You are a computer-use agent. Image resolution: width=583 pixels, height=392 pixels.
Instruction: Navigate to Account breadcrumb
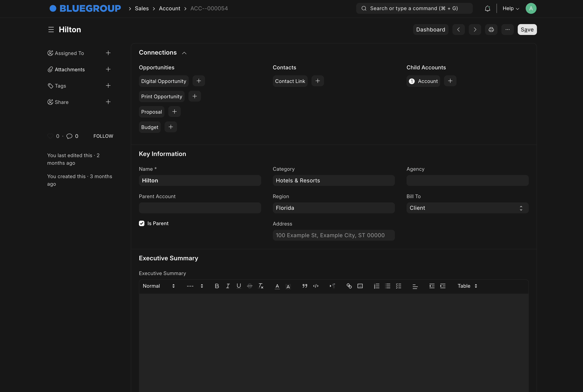(169, 9)
